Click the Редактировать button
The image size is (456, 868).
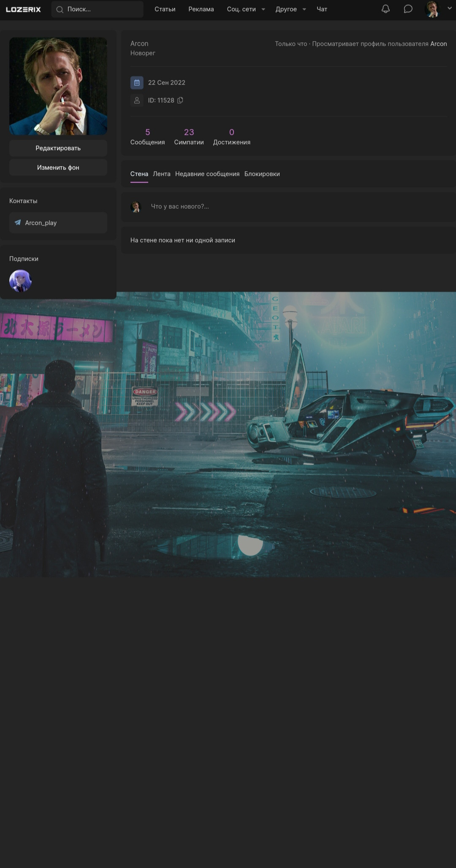(58, 148)
